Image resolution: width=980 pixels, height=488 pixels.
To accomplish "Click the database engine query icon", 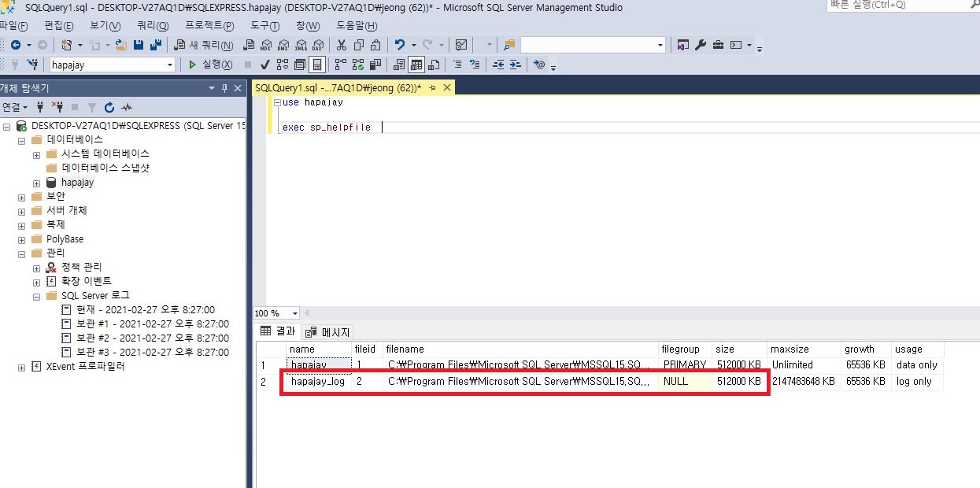I will pyautogui.click(x=248, y=45).
